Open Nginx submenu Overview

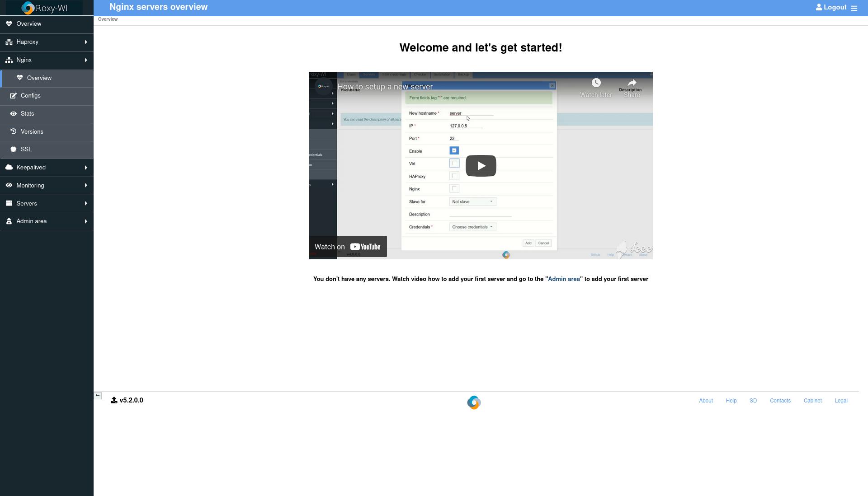click(x=47, y=78)
